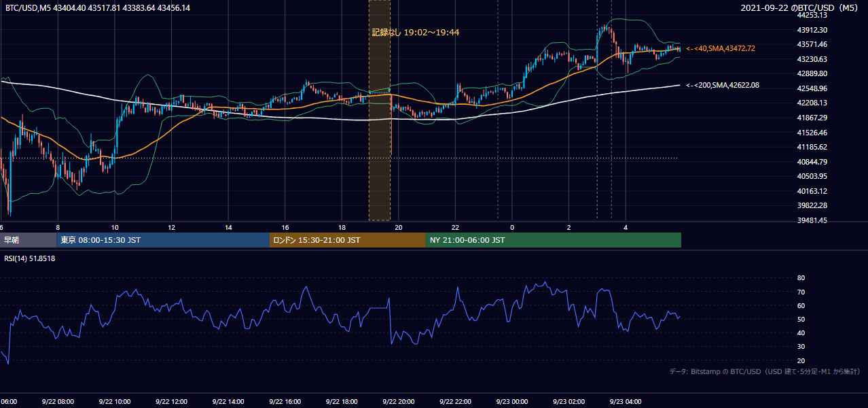Screen dimensions: 868x408
Task: Click hour marker 22 under the price chart
Action: pos(456,227)
